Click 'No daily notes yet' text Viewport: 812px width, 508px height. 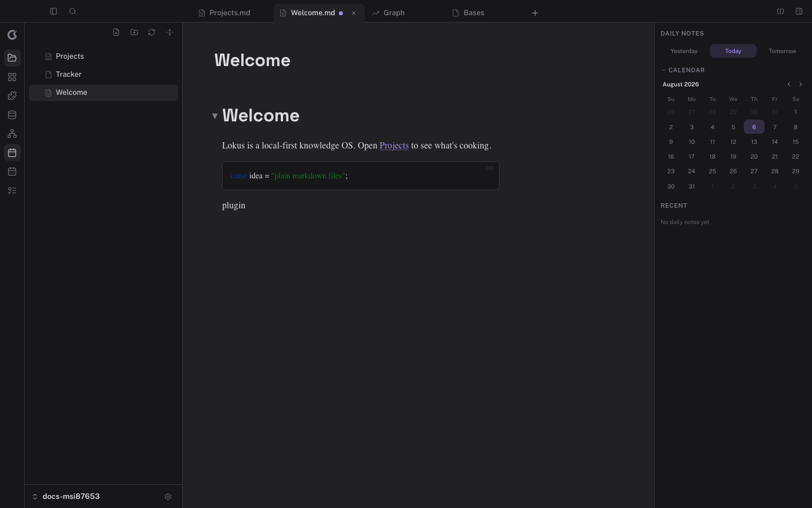(x=685, y=222)
